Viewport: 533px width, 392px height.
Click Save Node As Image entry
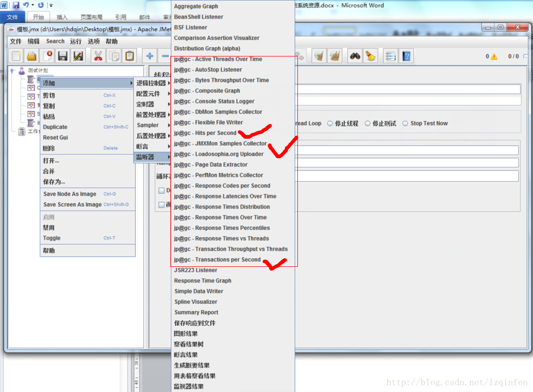(x=88, y=194)
